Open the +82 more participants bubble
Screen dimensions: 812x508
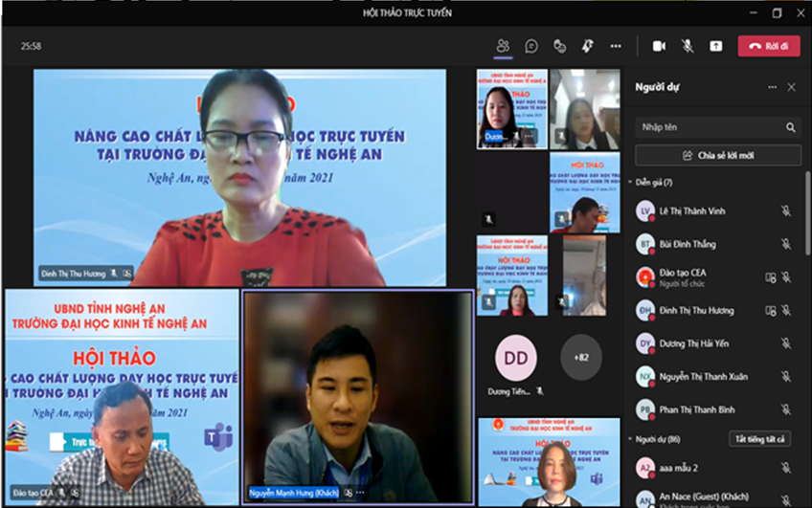[581, 358]
